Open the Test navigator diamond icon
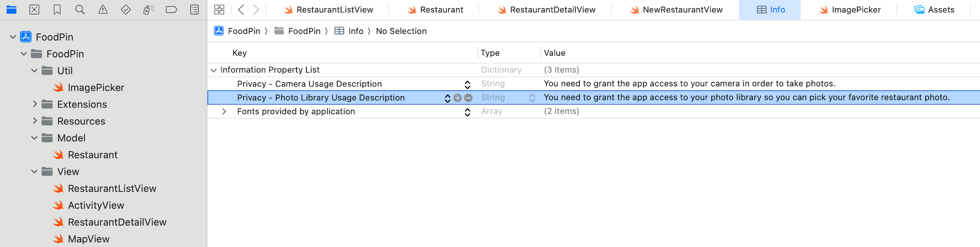This screenshot has width=980, height=247. click(126, 10)
